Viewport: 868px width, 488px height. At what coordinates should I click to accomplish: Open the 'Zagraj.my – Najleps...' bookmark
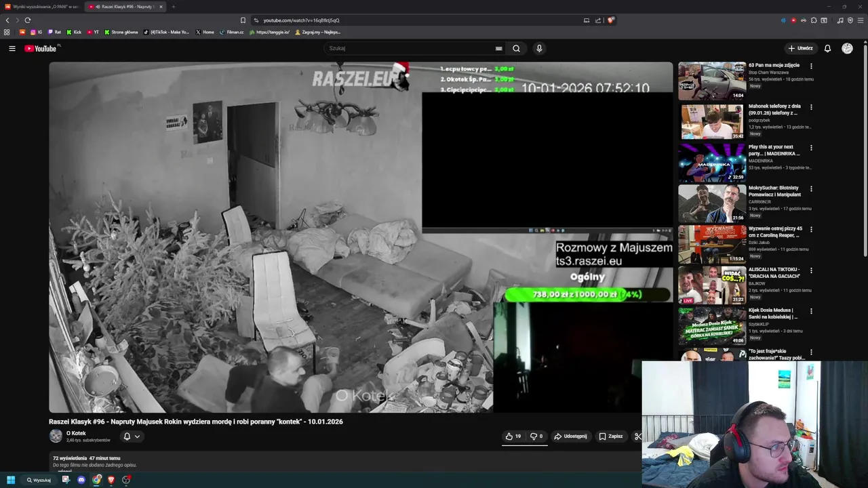(x=317, y=32)
